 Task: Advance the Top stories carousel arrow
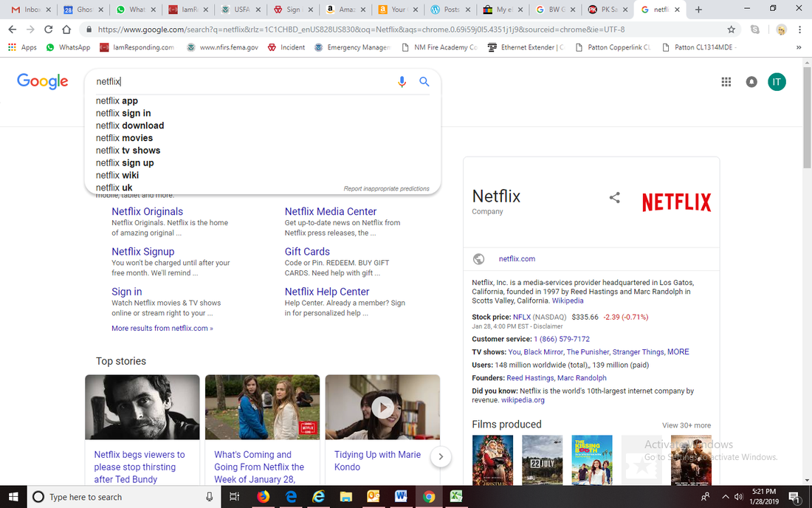[441, 456]
